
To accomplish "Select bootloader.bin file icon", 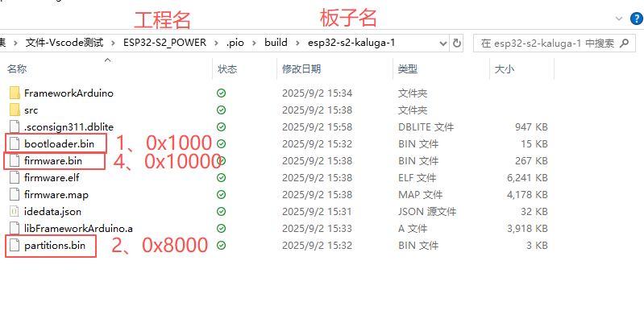I will click(x=15, y=143).
